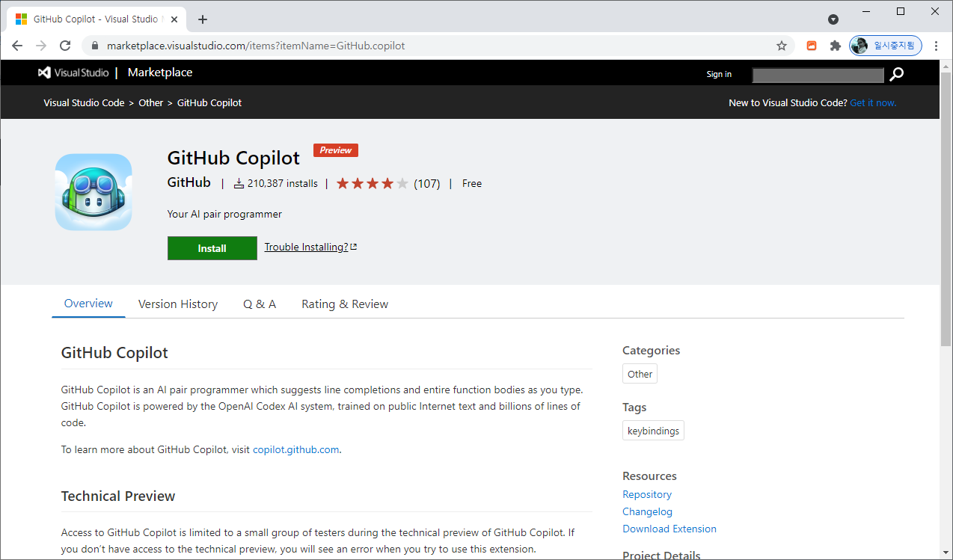Click the (107) review count
953x560 pixels.
[427, 183]
